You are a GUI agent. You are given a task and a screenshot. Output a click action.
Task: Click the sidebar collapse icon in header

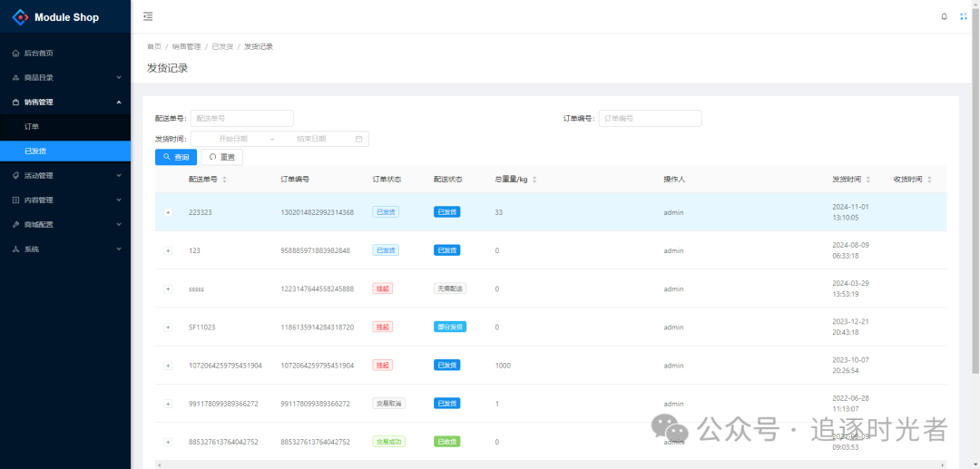coord(148,16)
